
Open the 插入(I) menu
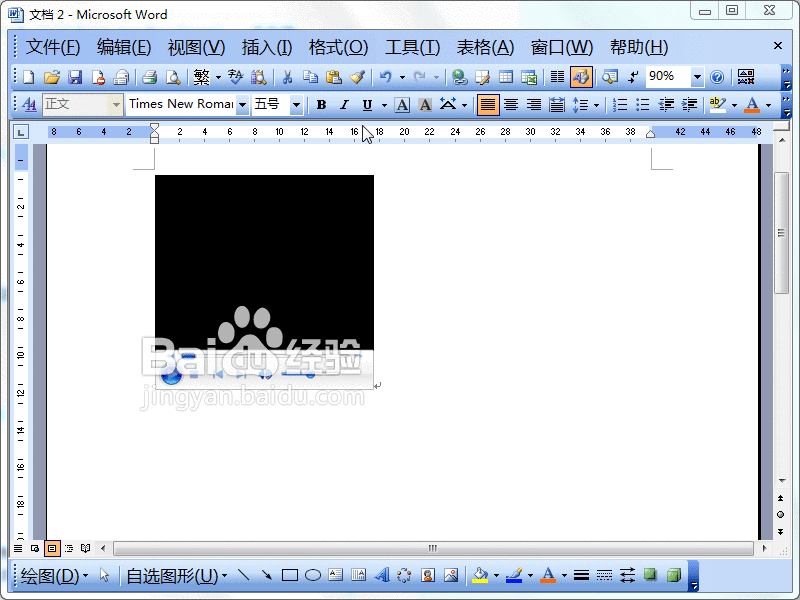(267, 47)
